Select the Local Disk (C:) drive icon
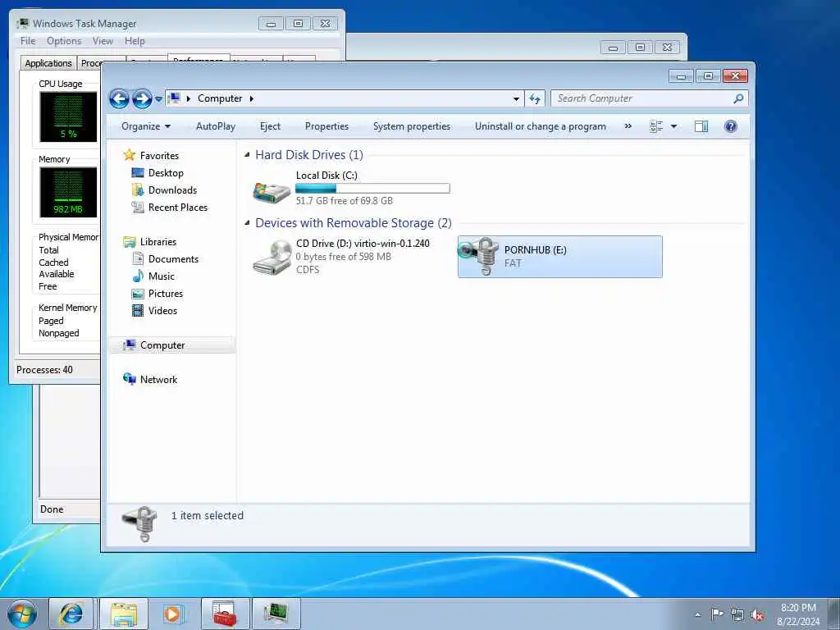 coord(272,192)
